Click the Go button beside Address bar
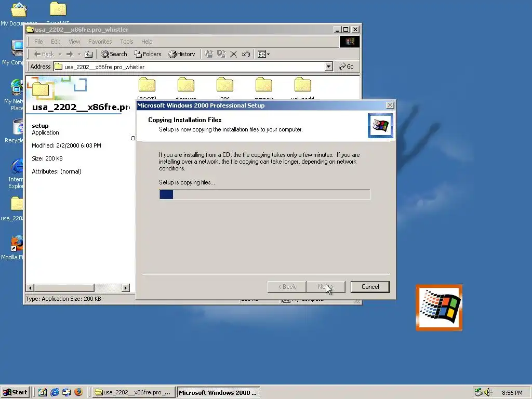532x399 pixels. click(347, 66)
